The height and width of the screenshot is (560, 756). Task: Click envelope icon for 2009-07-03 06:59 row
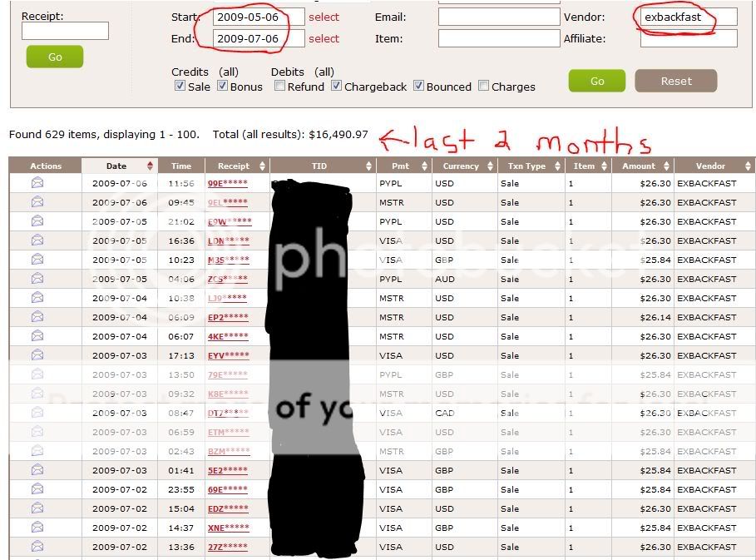pos(37,432)
